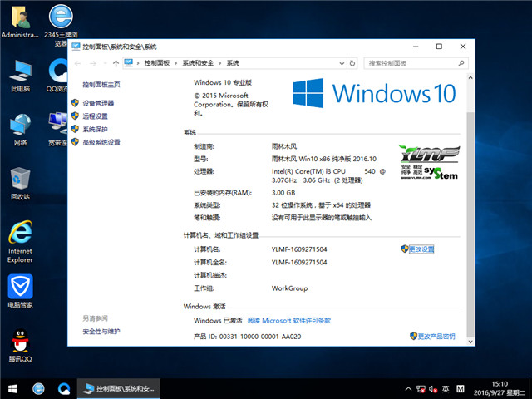Click computer name YLMF-1609271504 next to 计算机名
Screen dimensions: 532x399
tap(299, 249)
